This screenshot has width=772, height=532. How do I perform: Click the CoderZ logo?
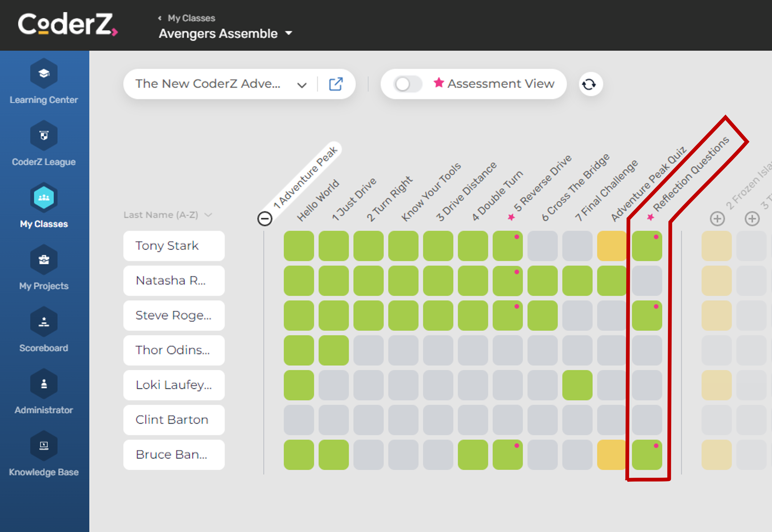tap(68, 24)
